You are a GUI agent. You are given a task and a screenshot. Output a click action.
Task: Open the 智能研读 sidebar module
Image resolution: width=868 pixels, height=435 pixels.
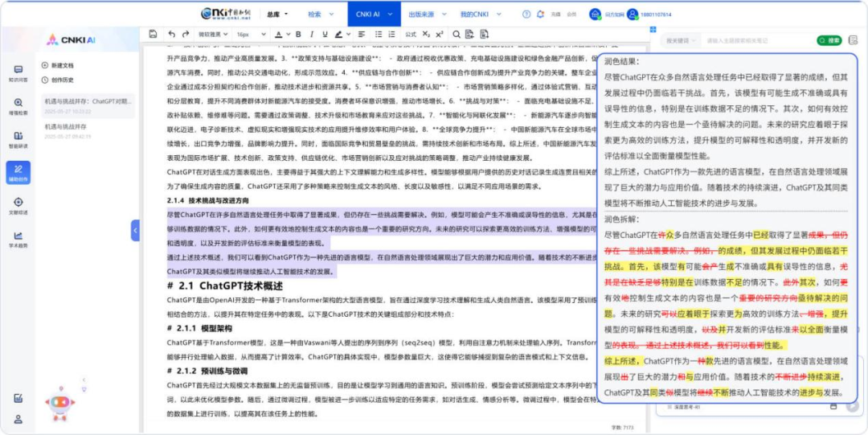(x=18, y=139)
